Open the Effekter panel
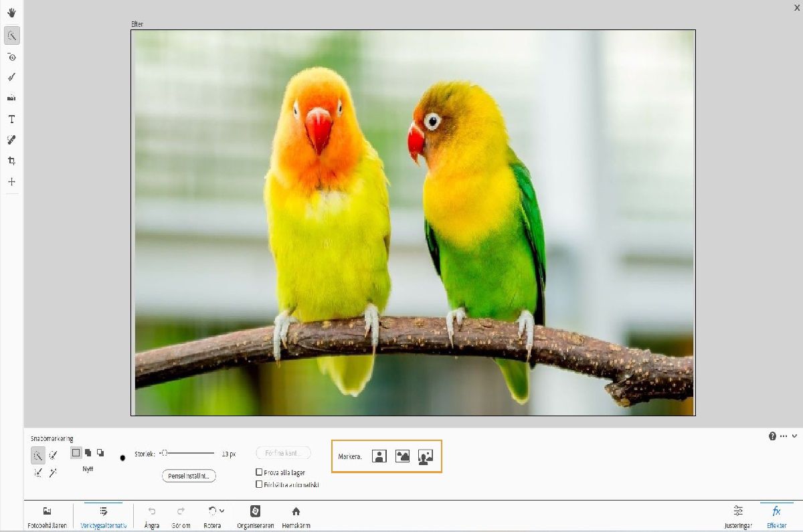Image resolution: width=803 pixels, height=532 pixels. [776, 517]
